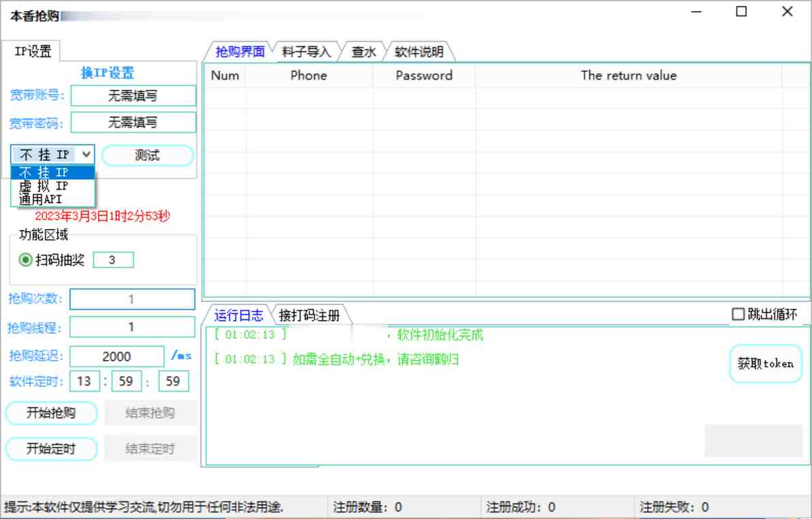
Task: Click into the 宽带账号 input field
Action: 133,95
